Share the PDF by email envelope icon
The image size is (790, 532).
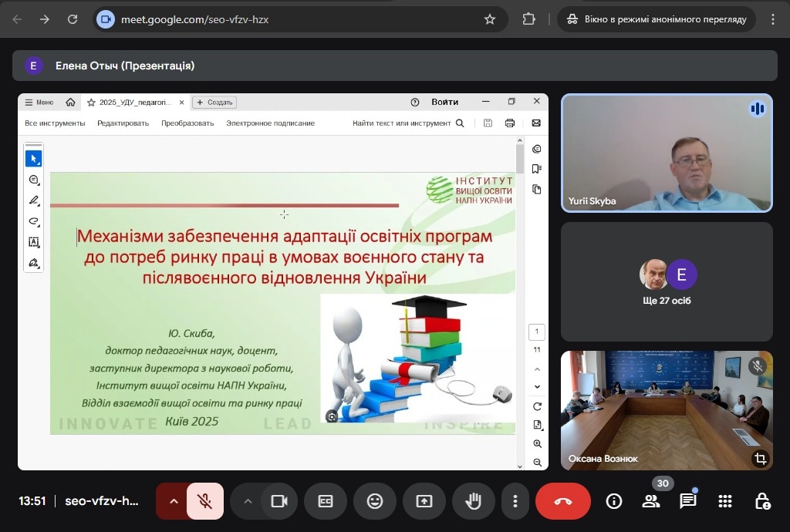(x=536, y=123)
